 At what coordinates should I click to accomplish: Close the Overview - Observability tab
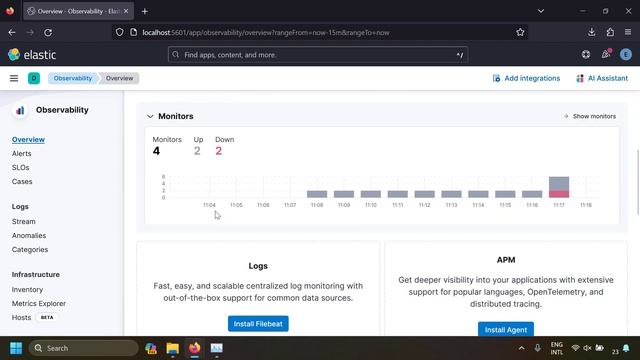tap(126, 11)
